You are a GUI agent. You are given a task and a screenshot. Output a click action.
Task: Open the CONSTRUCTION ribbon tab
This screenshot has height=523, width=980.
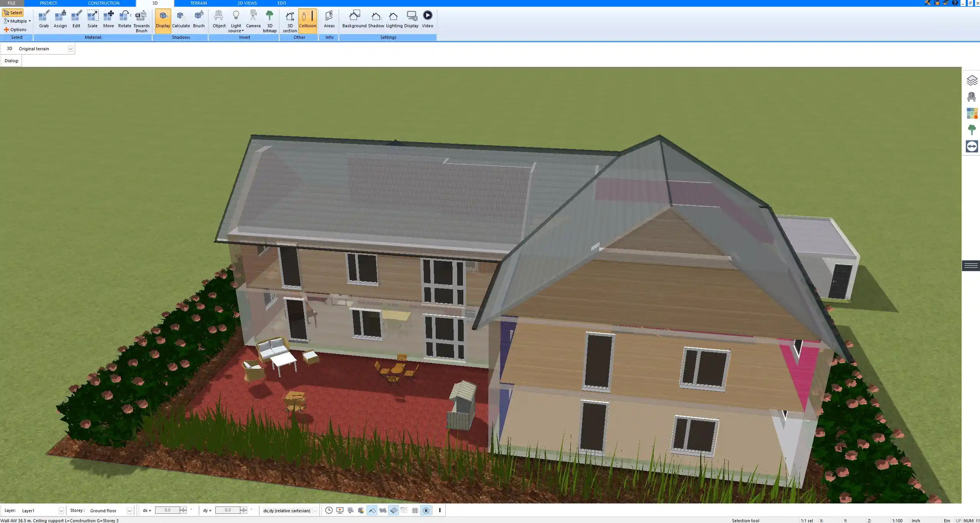pos(103,3)
